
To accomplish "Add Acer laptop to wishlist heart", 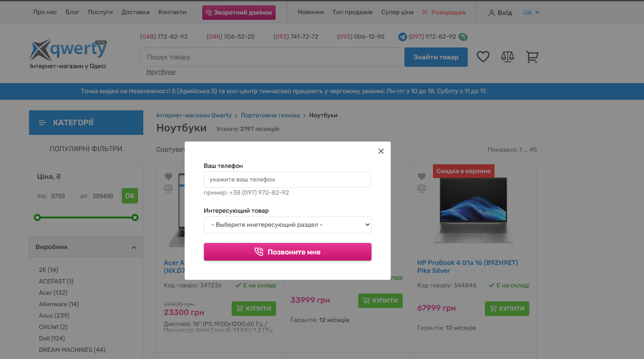I will click(x=169, y=176).
